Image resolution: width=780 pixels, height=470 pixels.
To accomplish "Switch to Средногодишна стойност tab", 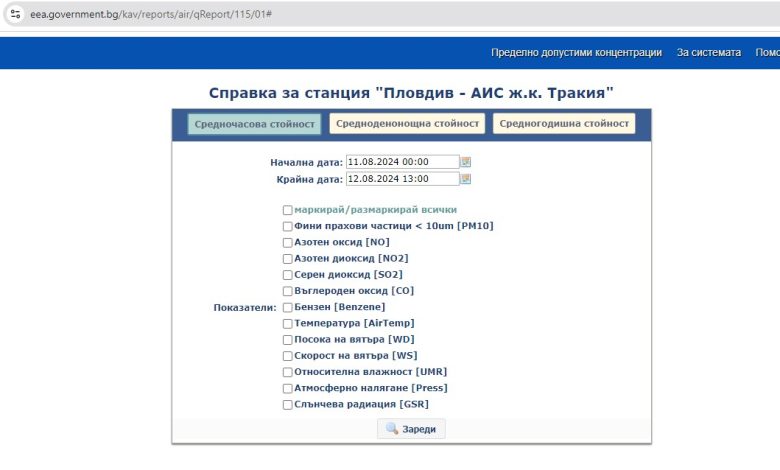I will (x=564, y=123).
